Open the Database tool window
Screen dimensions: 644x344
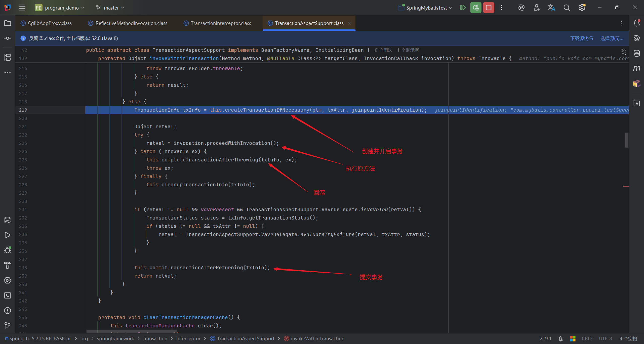[x=636, y=53]
